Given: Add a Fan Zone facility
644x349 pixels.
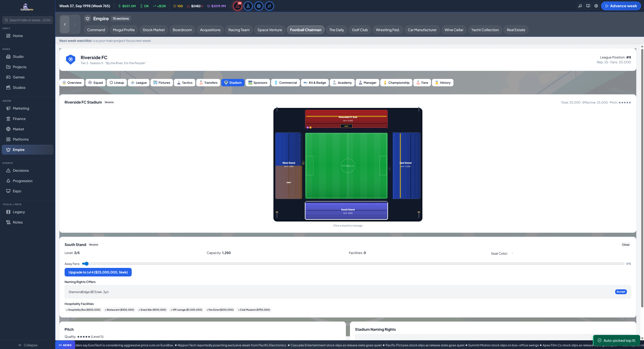Looking at the screenshot, I should click(x=220, y=310).
